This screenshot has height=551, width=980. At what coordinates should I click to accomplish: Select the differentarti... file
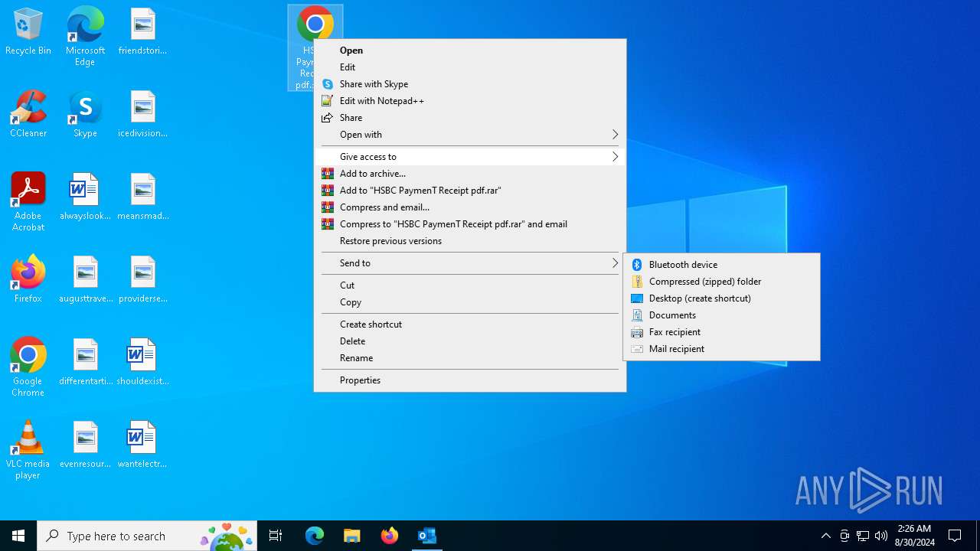tap(85, 363)
